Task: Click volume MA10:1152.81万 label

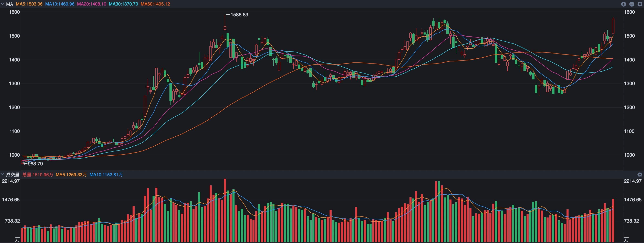Action: 106,174
